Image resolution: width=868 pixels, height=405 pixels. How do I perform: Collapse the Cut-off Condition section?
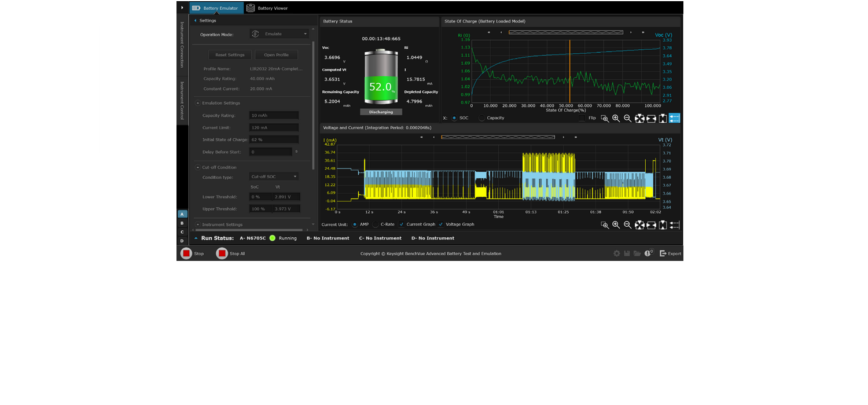[198, 167]
